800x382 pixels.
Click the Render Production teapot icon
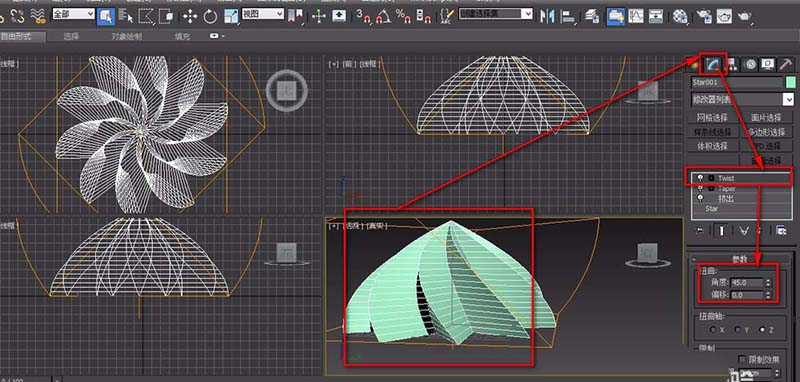[745, 16]
